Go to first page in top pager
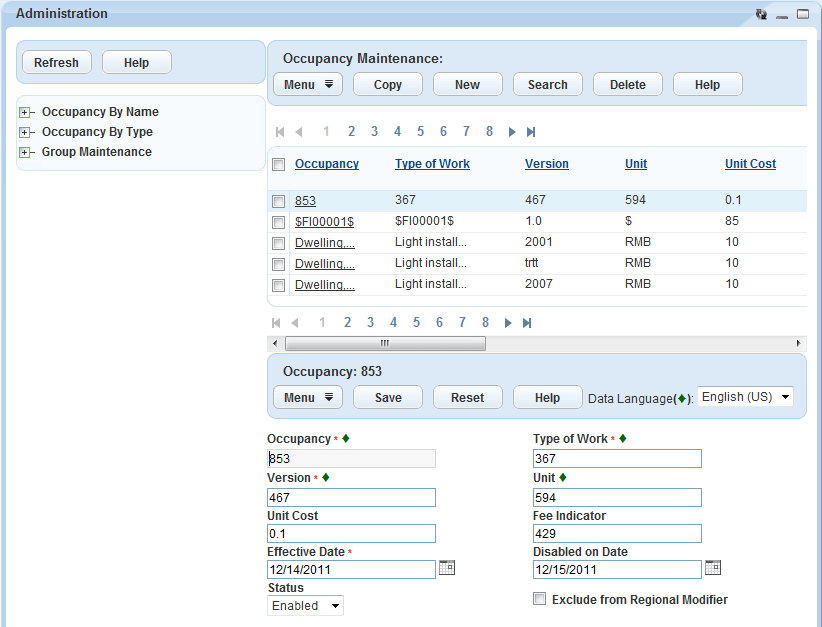 (x=280, y=132)
